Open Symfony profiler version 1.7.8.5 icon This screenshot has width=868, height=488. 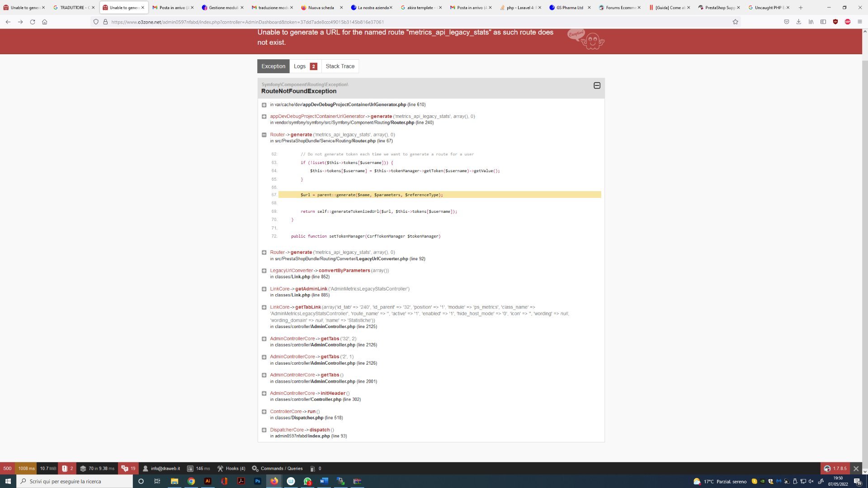coord(835,469)
